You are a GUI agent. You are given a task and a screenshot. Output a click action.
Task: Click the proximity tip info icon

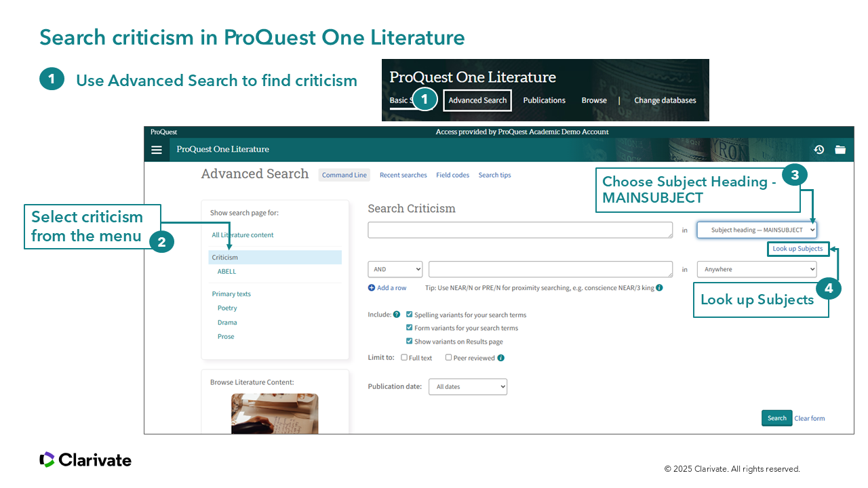[x=659, y=287]
